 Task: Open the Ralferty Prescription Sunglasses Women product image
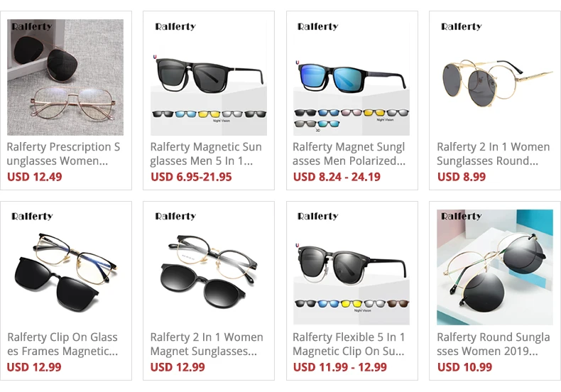pyautogui.click(x=65, y=77)
